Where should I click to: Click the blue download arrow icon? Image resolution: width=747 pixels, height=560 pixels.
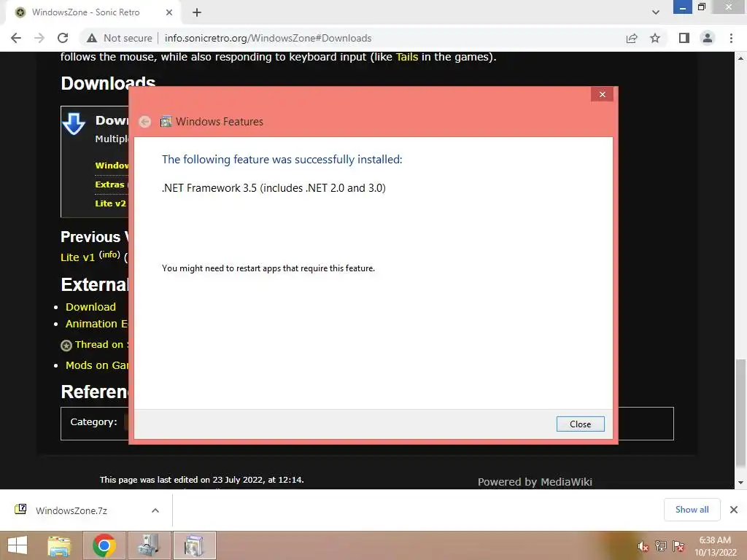74,124
